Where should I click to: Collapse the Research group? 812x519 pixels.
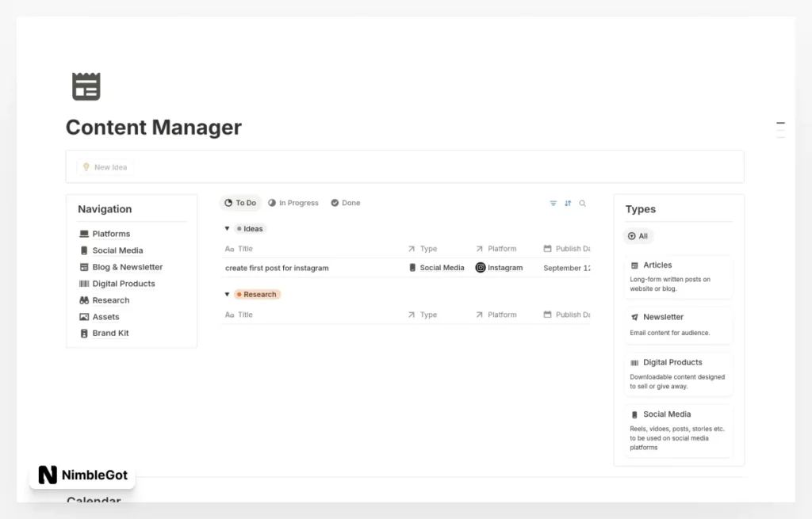tap(227, 294)
